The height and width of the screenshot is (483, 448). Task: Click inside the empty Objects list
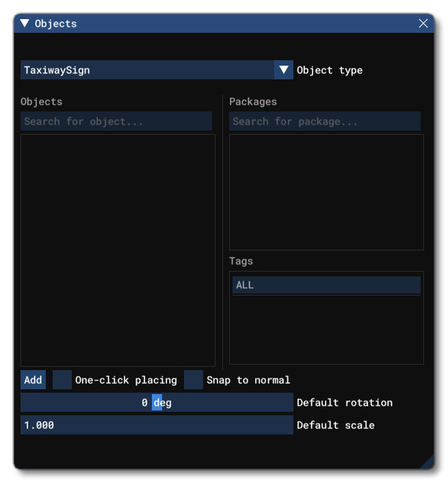(x=118, y=250)
